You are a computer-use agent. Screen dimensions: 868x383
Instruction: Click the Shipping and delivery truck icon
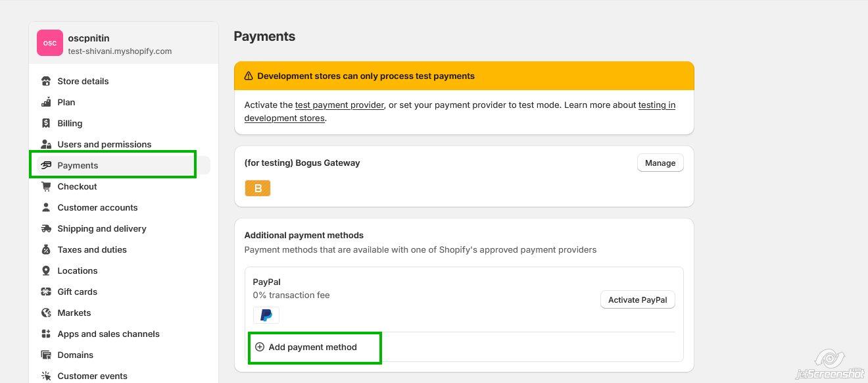pyautogui.click(x=46, y=229)
